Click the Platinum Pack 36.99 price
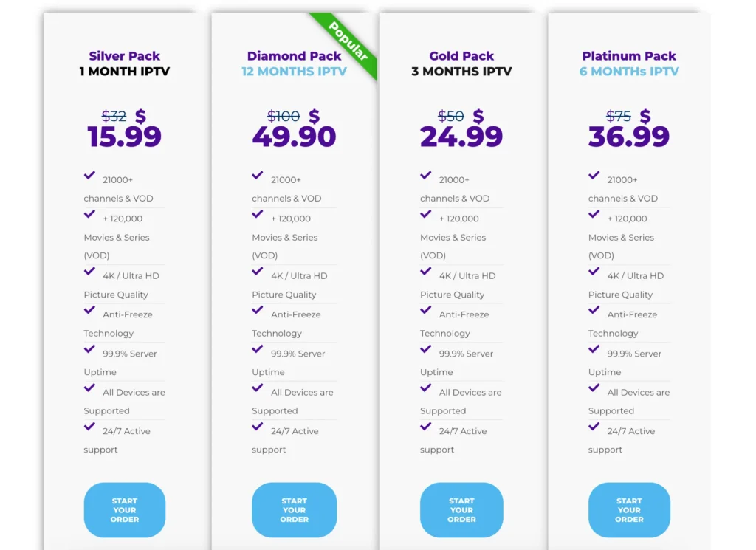The width and height of the screenshot is (756, 550). click(x=629, y=137)
